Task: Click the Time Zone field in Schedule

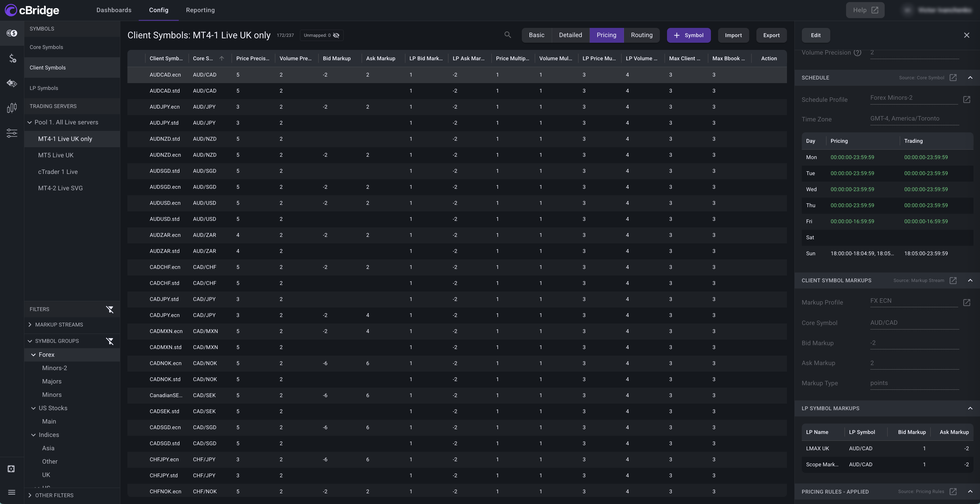Action: click(914, 119)
